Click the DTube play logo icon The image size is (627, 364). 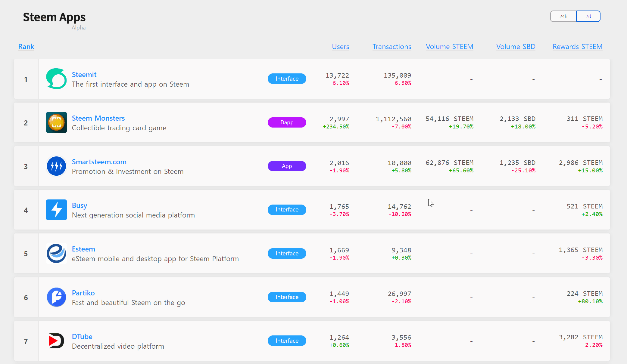point(56,341)
